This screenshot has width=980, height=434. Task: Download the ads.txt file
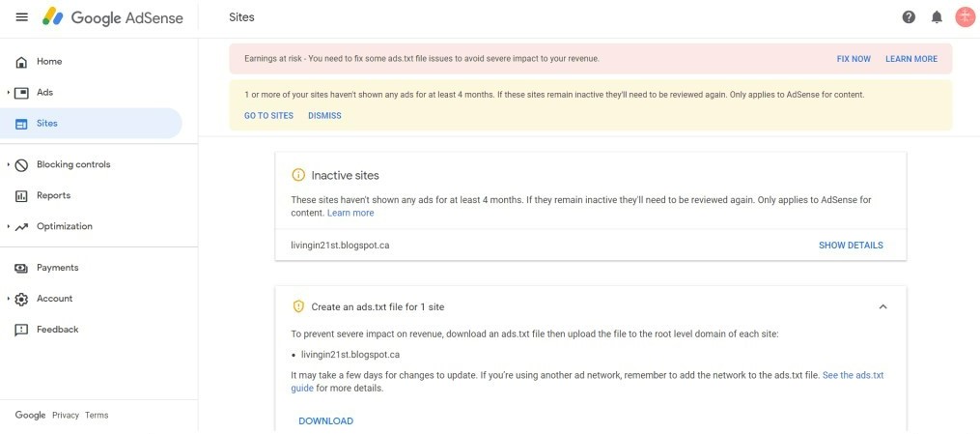click(325, 420)
